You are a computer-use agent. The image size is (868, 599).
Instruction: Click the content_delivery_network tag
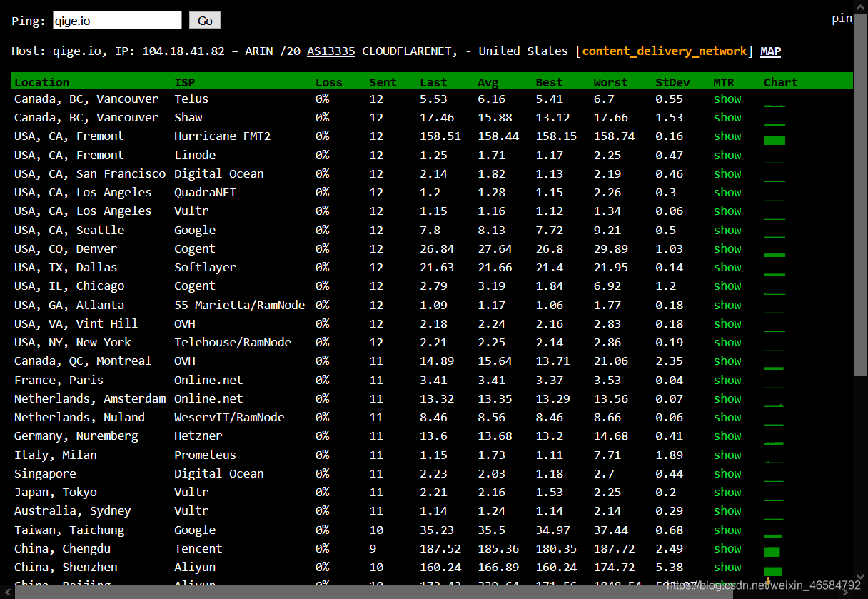665,51
